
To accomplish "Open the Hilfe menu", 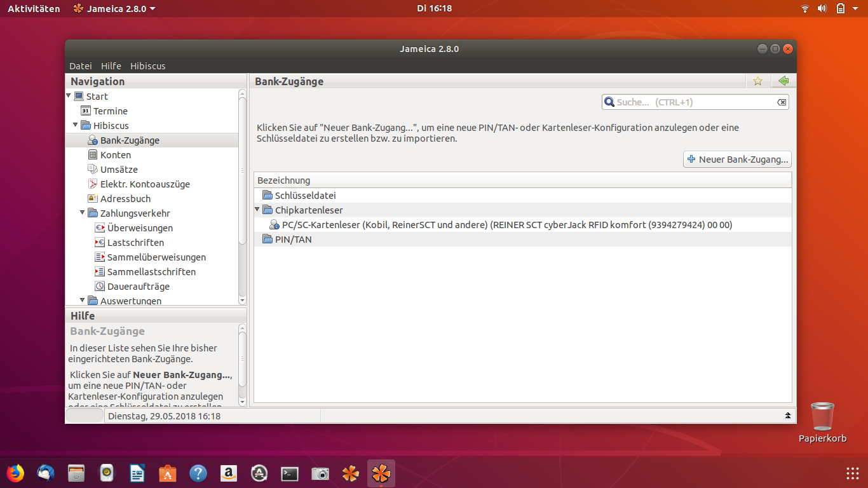I will click(111, 66).
